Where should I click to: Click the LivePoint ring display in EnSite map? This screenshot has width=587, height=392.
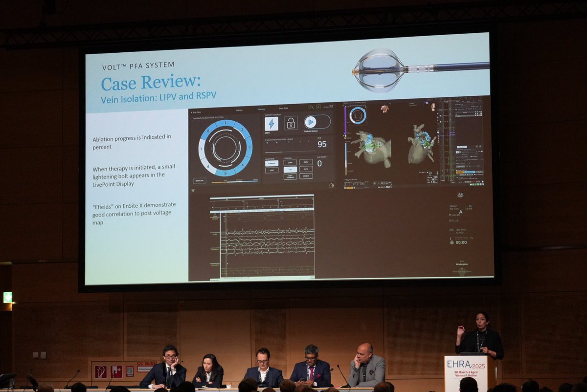(358, 115)
